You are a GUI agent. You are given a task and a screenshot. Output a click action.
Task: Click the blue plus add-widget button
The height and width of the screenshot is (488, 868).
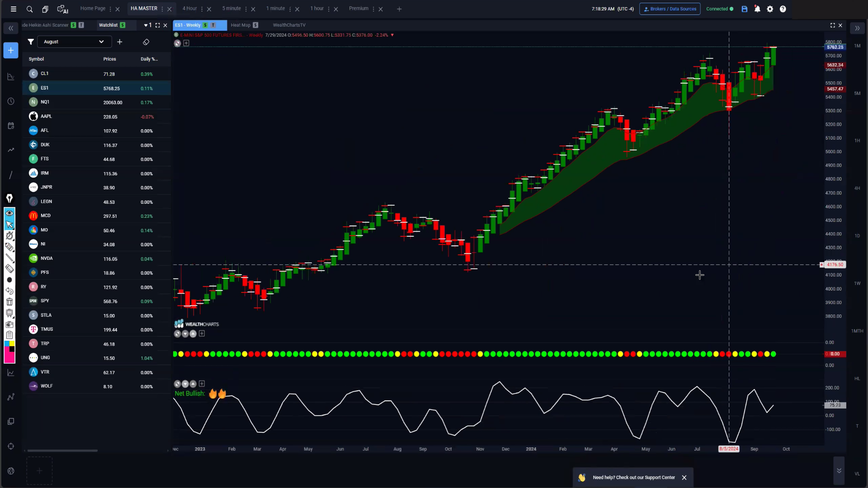11,50
